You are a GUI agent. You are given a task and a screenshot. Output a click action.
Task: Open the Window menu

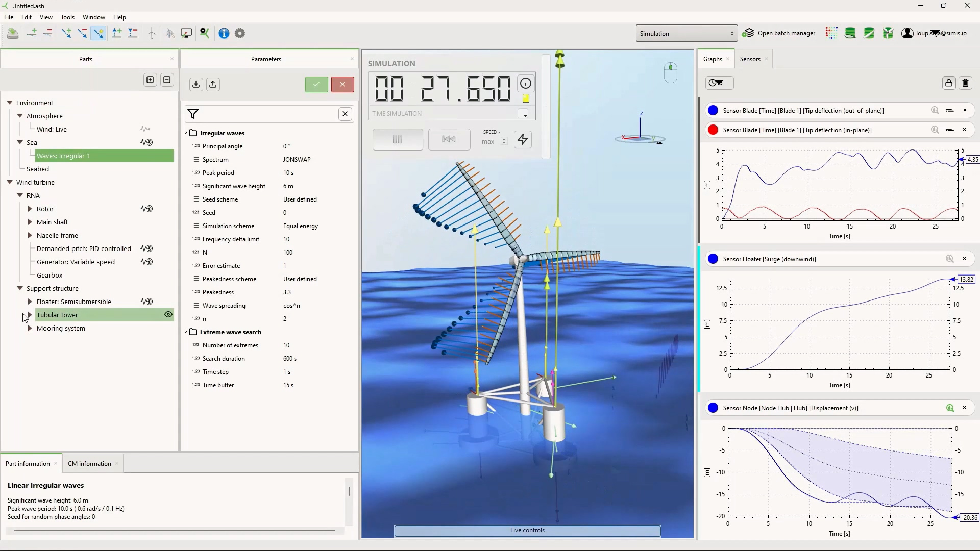pos(94,17)
